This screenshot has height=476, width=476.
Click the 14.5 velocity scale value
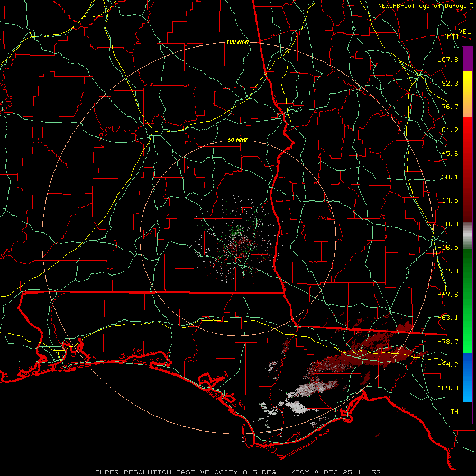pyautogui.click(x=450, y=200)
